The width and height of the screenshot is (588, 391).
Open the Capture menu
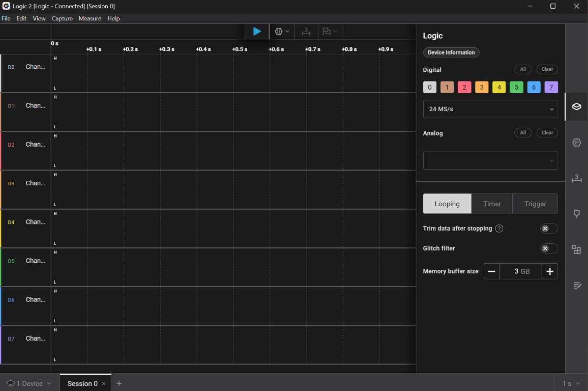[x=62, y=18]
